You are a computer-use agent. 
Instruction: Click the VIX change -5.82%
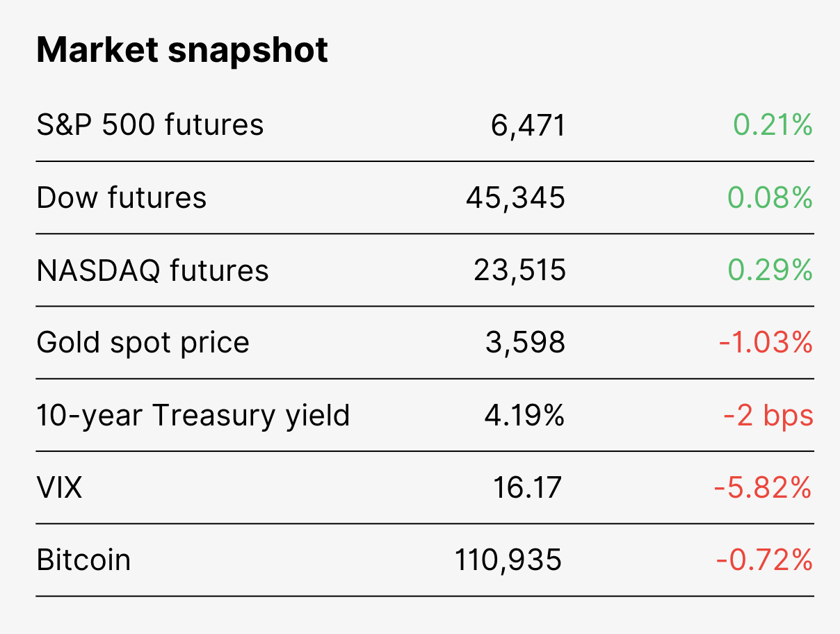pyautogui.click(x=764, y=487)
